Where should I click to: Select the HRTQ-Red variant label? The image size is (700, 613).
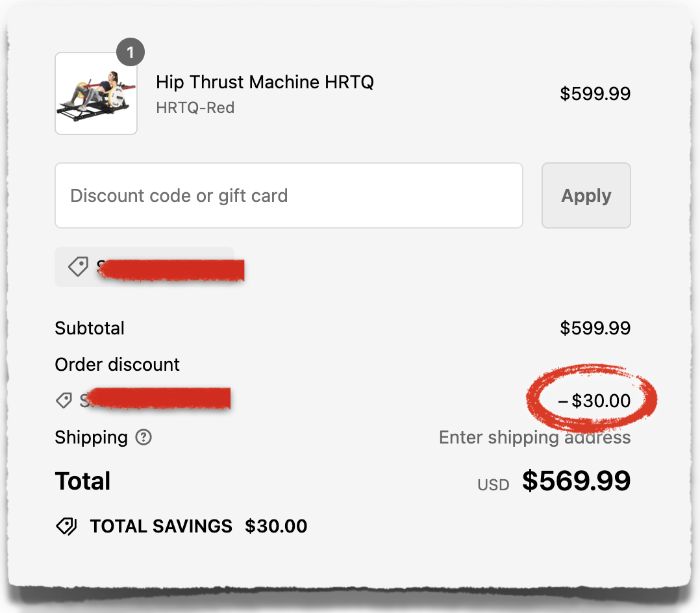[195, 107]
